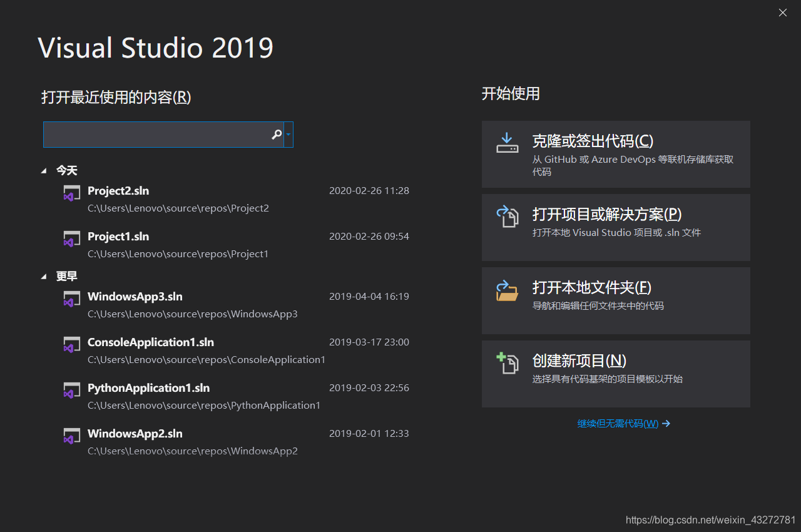Click the magnifier search icon
The width and height of the screenshot is (801, 532).
277,135
